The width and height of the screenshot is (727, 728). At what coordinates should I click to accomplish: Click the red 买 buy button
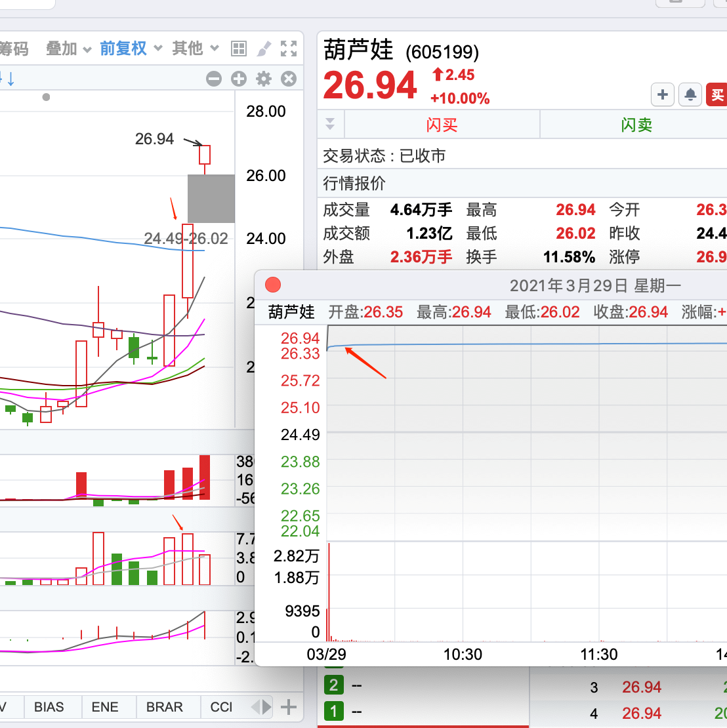click(x=717, y=94)
